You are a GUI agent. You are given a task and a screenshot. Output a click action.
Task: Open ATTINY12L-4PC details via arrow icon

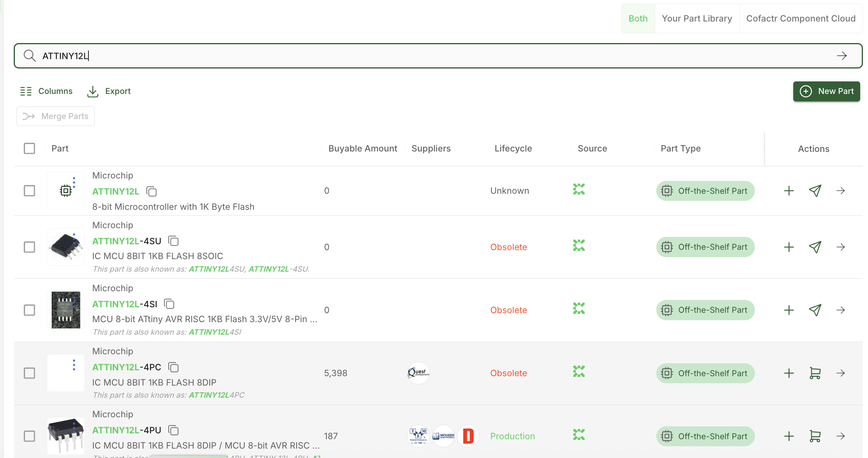(841, 373)
